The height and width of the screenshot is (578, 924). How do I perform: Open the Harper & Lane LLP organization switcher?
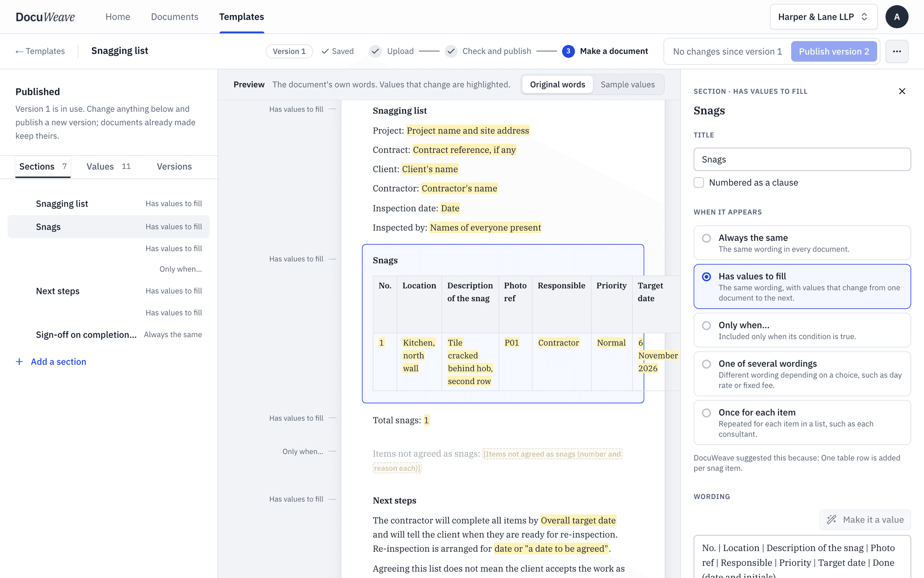point(824,17)
